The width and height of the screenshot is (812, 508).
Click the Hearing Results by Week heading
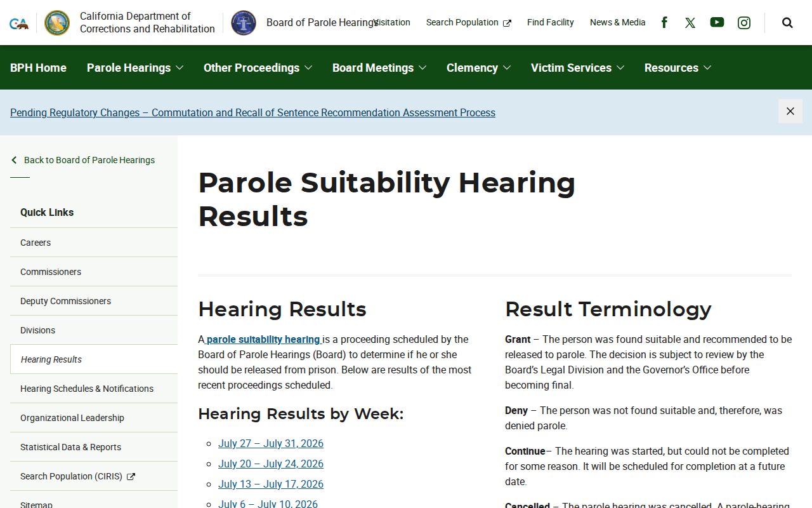pos(301,414)
